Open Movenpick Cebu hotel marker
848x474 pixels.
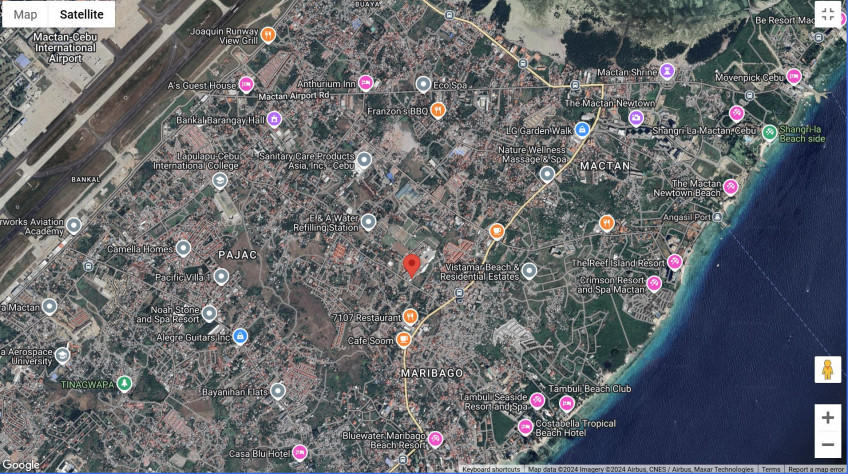(794, 76)
